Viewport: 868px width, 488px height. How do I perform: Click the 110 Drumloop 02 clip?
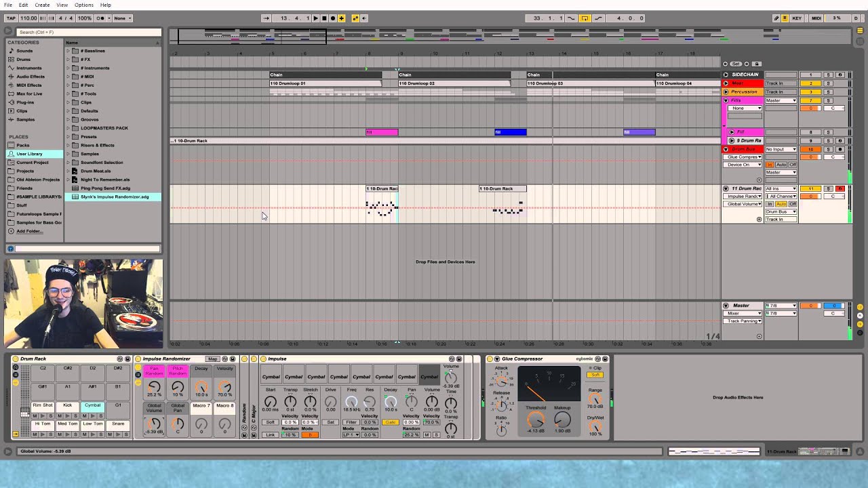[x=454, y=83]
